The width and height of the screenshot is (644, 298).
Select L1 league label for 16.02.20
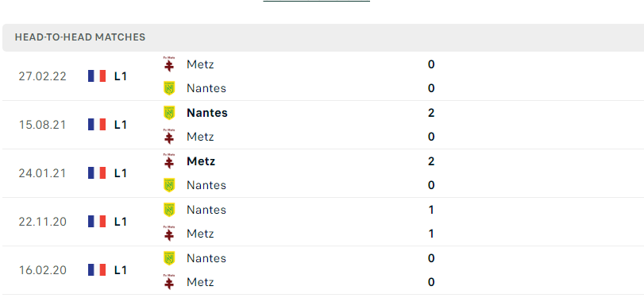click(121, 270)
